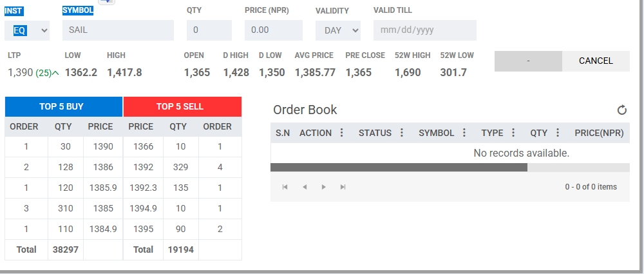Viewport: 644px width, 274px height.
Task: Expand the INST dropdown showing EQ
Action: tap(27, 30)
